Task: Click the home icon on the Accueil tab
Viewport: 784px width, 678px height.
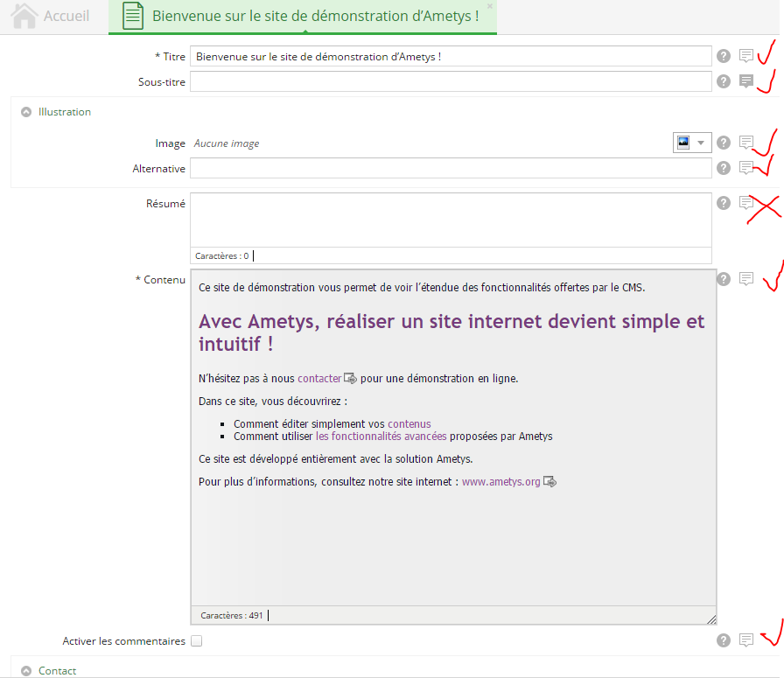Action: 24,16
